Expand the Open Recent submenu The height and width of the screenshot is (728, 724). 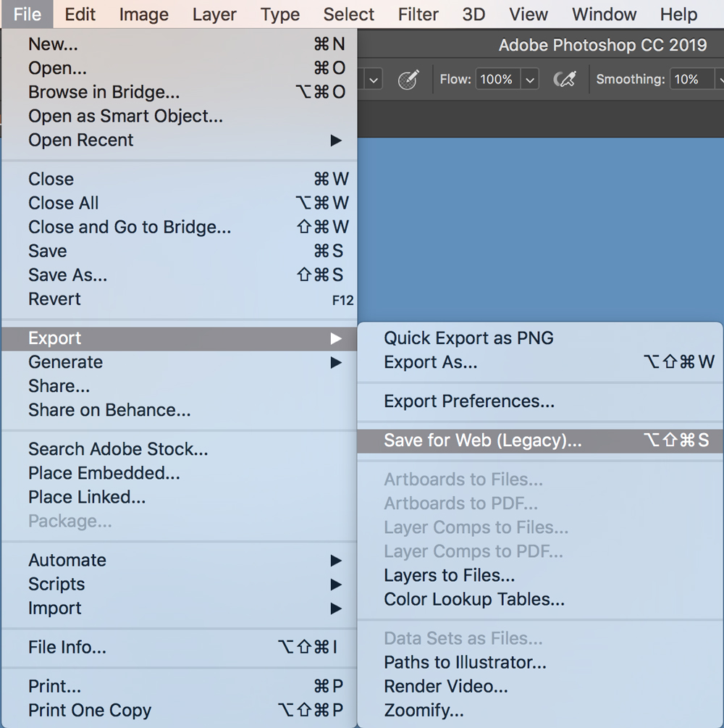(x=336, y=141)
